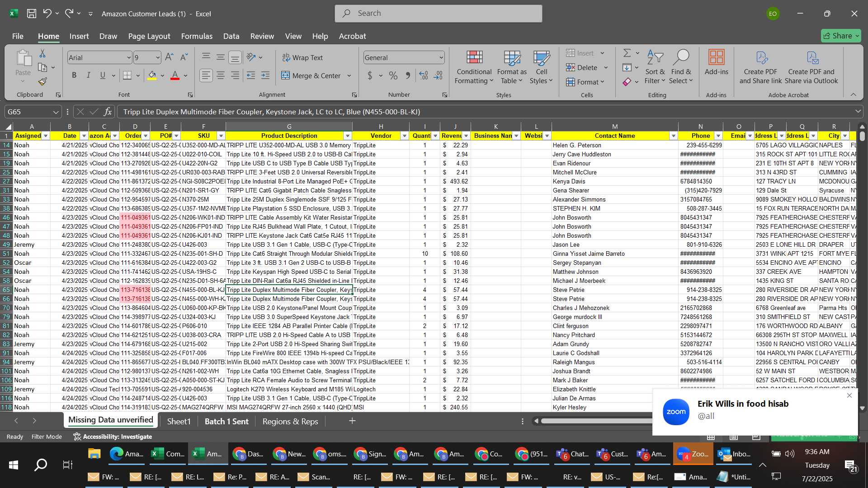Open the Vendor column filter dropdown
868x488 pixels.
404,136
